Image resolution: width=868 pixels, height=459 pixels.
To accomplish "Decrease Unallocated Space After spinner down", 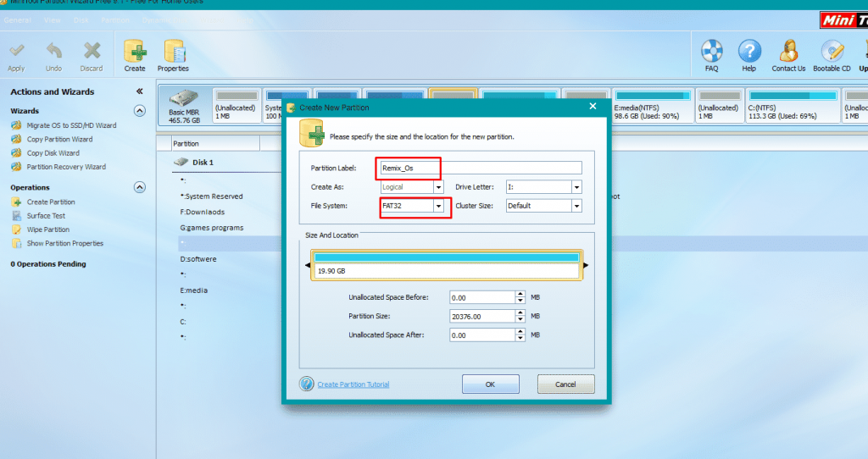I will pos(520,339).
